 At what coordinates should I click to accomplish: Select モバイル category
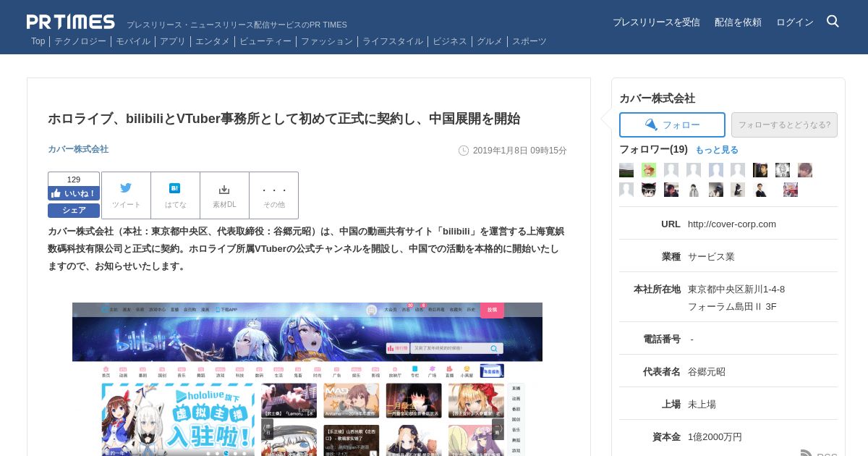click(133, 41)
